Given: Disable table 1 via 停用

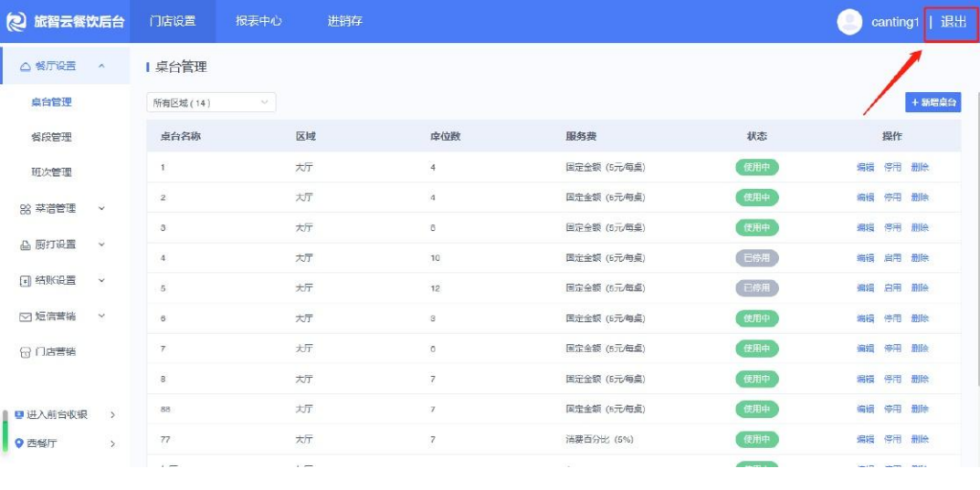Looking at the screenshot, I should (892, 167).
